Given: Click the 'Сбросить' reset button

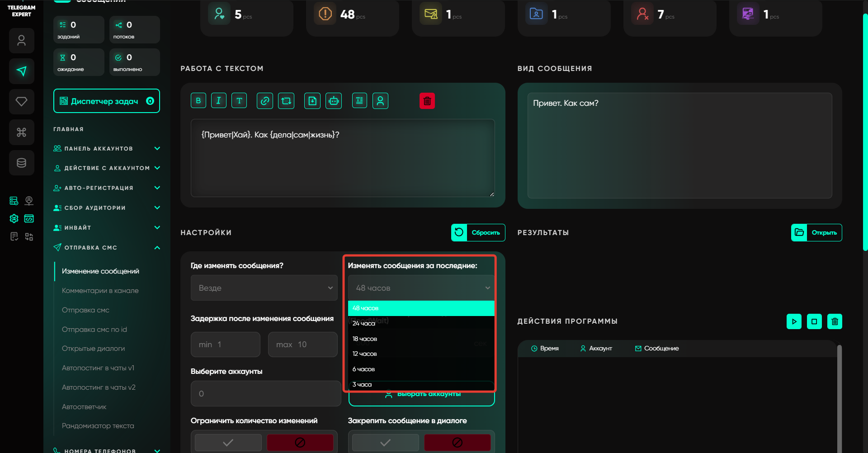Looking at the screenshot, I should (x=478, y=232).
